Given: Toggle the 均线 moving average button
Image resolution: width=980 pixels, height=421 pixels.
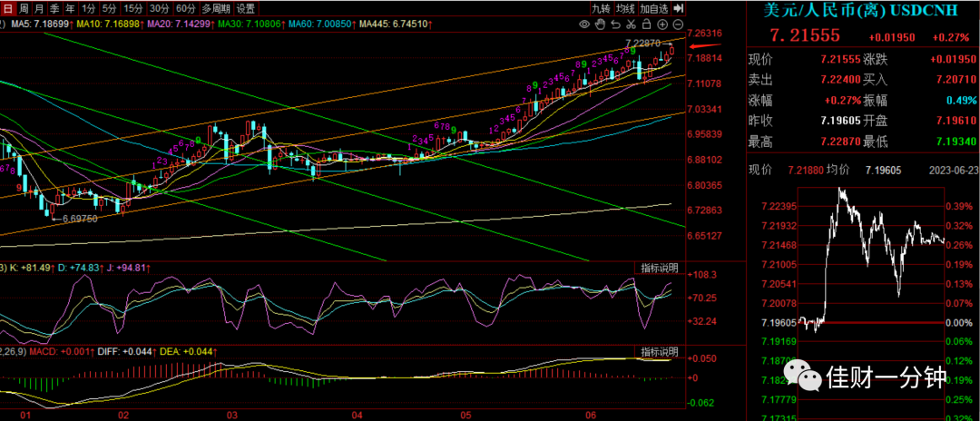Looking at the screenshot, I should pyautogui.click(x=625, y=9).
